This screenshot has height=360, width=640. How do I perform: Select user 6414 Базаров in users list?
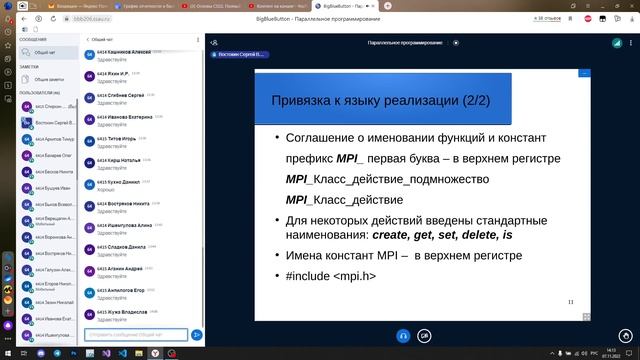[48, 156]
